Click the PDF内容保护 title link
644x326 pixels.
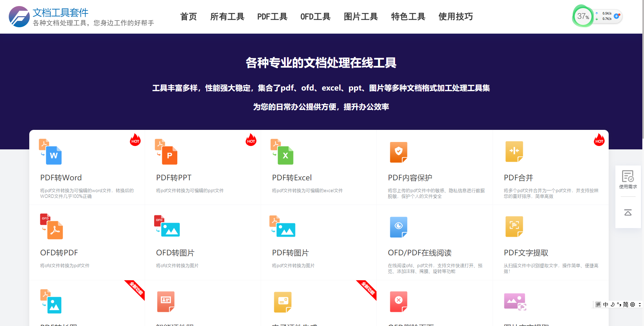click(410, 178)
